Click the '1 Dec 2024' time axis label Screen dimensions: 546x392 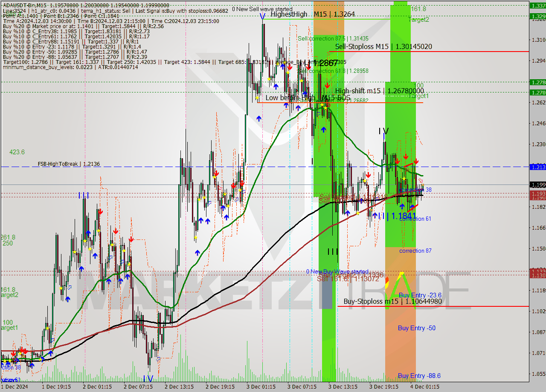(15, 387)
